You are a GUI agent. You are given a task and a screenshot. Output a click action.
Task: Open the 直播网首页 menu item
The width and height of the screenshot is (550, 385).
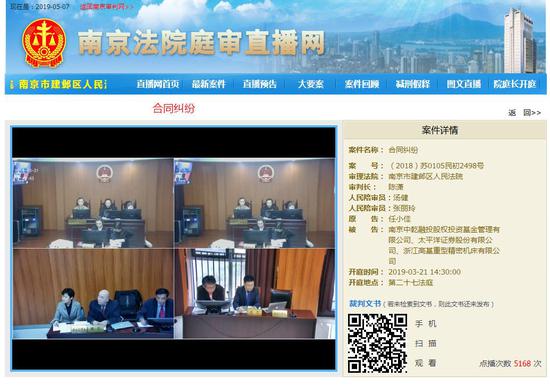coord(158,84)
